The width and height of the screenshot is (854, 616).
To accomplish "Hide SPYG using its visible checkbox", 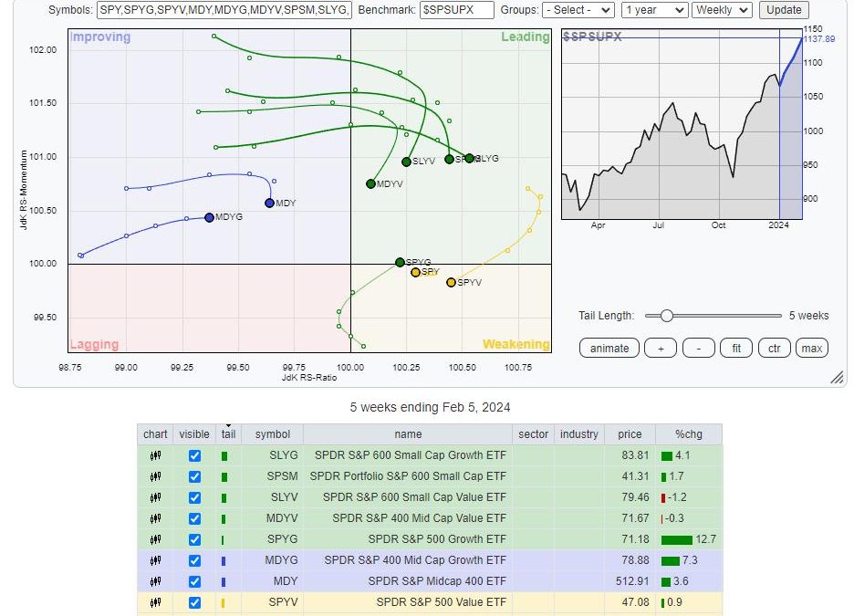I will (194, 539).
